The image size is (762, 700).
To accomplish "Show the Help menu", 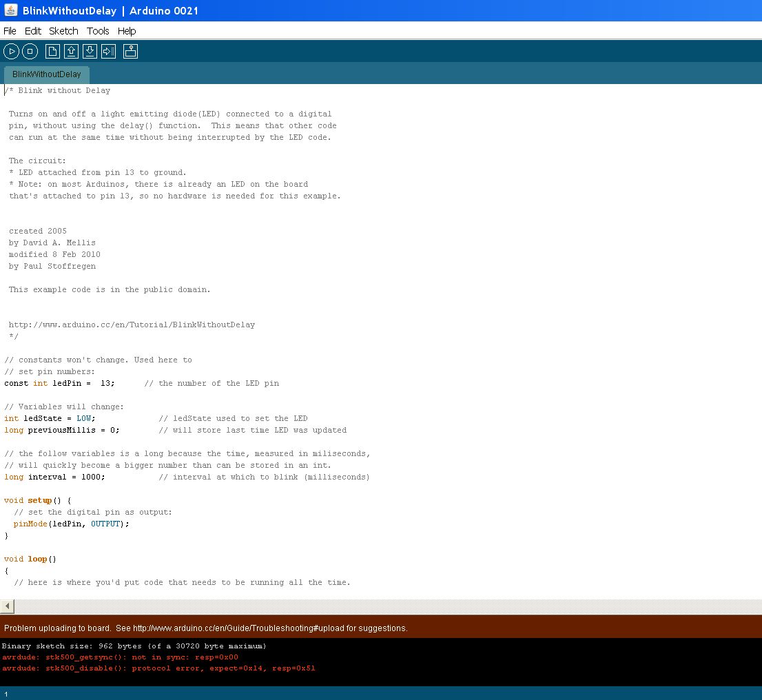I will click(x=127, y=31).
